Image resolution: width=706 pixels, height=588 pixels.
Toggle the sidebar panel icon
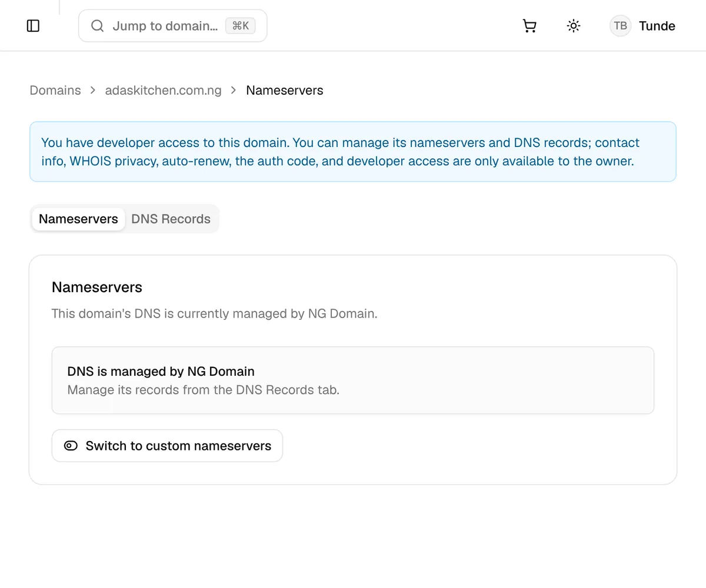tap(34, 26)
